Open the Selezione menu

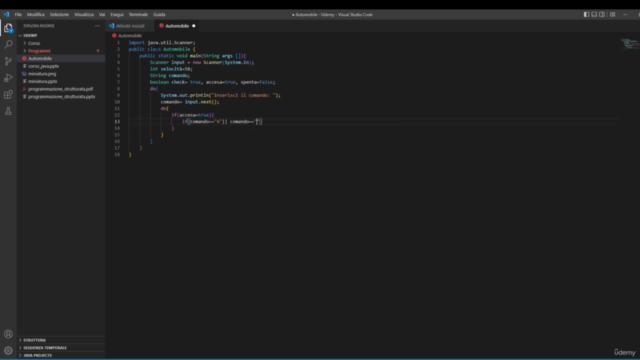[x=59, y=14]
